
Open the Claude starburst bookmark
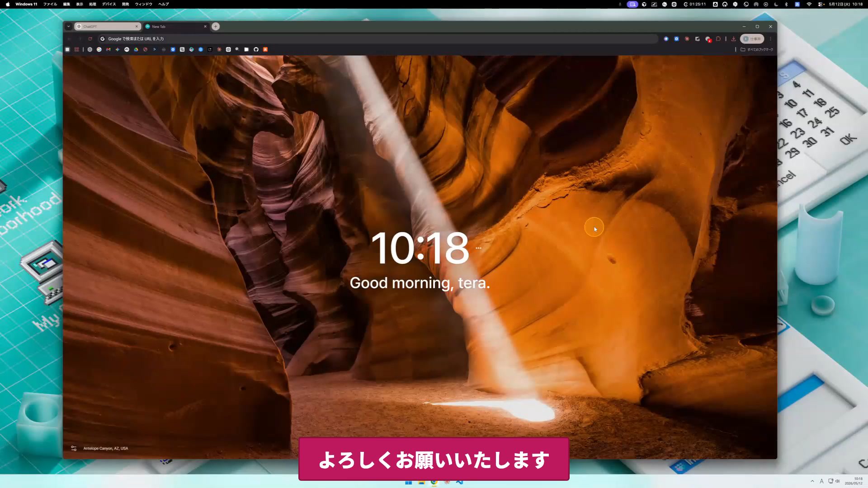coord(219,50)
